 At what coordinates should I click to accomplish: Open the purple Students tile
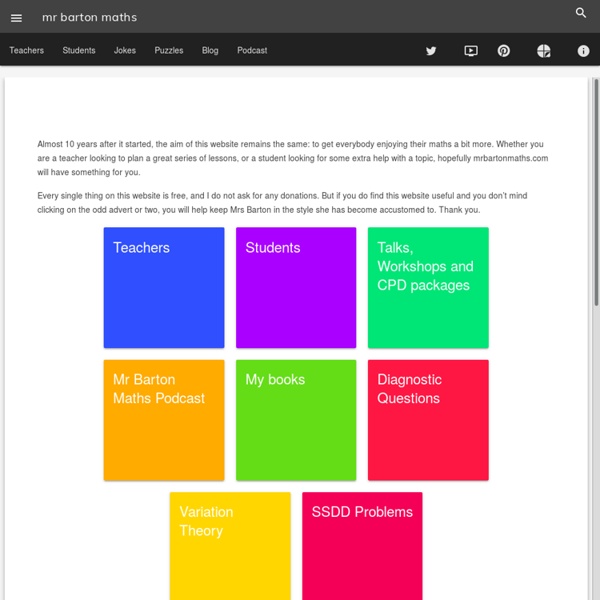[x=296, y=288]
